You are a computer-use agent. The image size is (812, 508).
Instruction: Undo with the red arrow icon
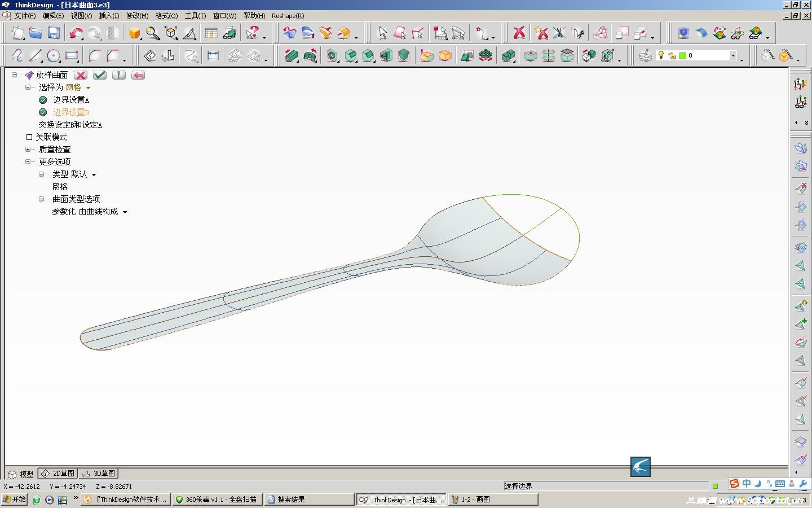pos(76,33)
